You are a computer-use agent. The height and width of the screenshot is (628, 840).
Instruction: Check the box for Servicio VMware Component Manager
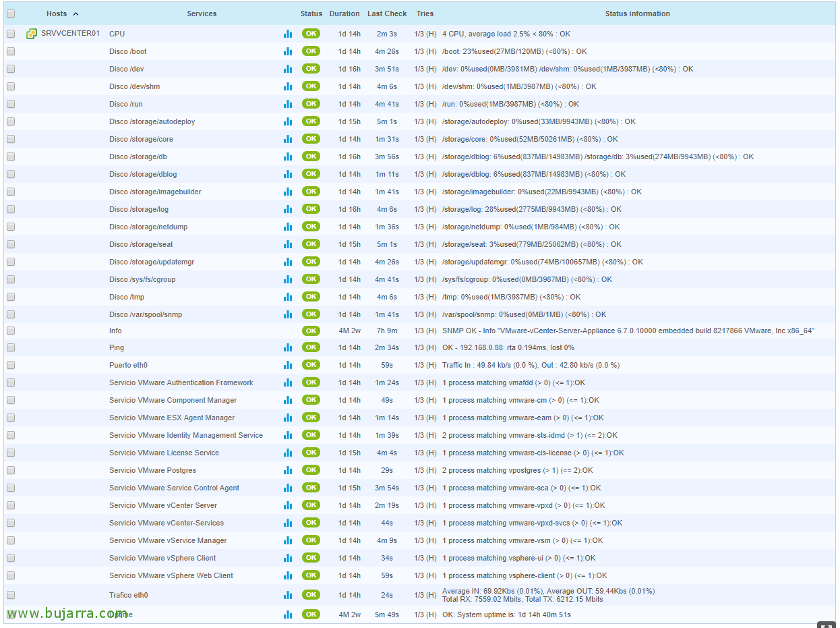click(x=11, y=400)
